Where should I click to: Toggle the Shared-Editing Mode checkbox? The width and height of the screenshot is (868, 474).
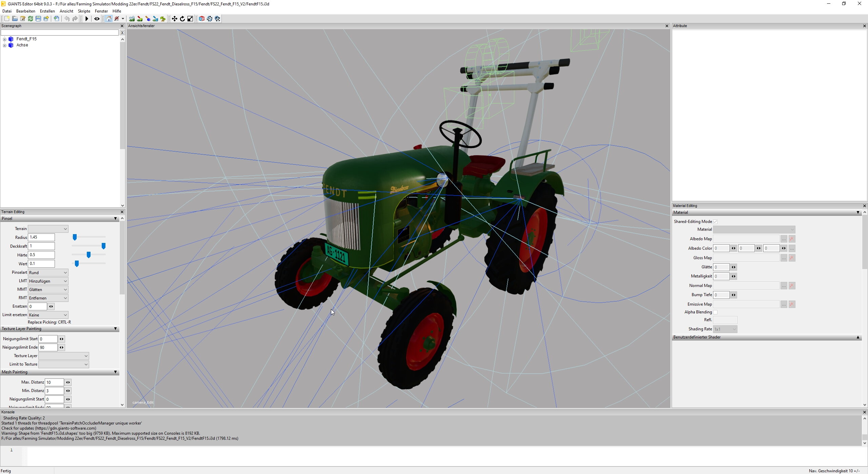(x=715, y=222)
